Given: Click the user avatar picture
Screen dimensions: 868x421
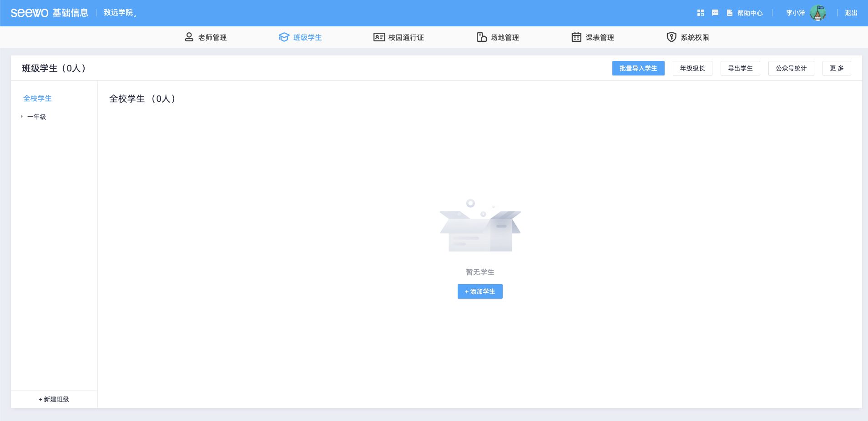Looking at the screenshot, I should 818,13.
